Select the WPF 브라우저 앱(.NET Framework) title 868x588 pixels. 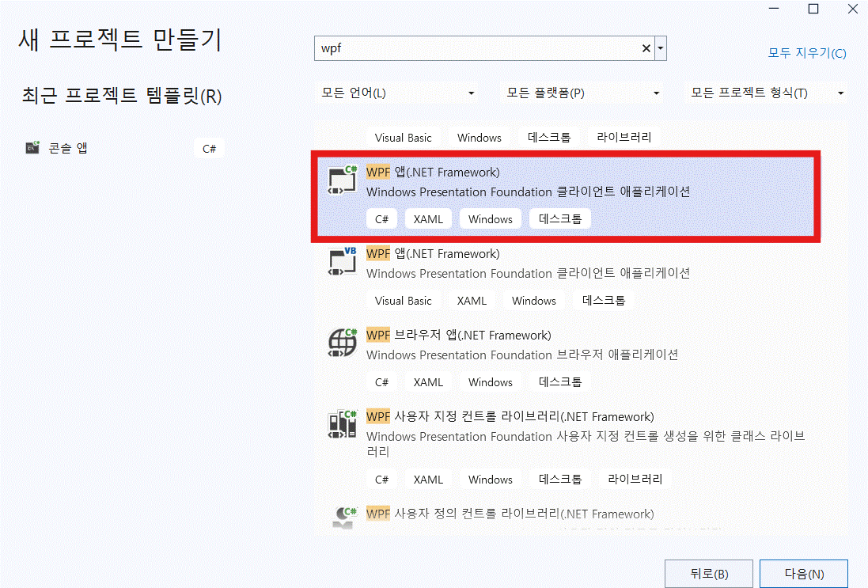459,335
